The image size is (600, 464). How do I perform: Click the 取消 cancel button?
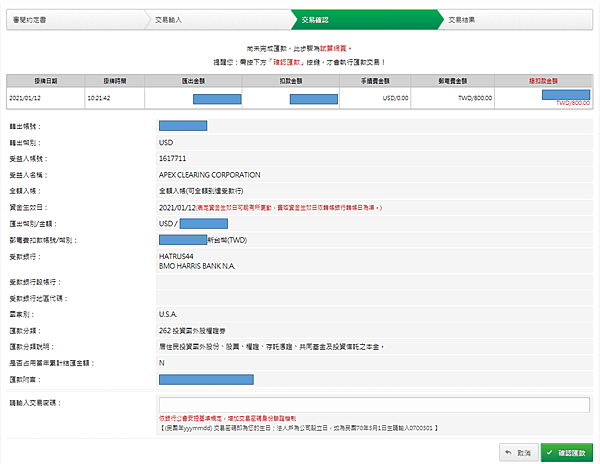(518, 453)
